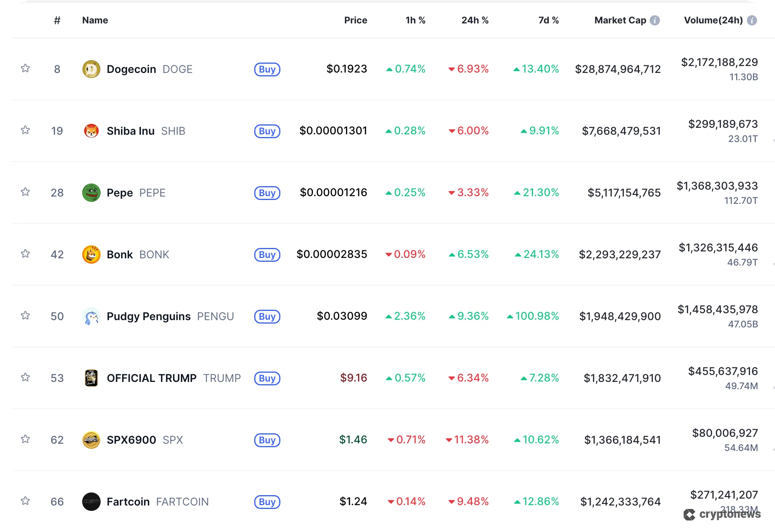
Task: Sort by 7d % column
Action: point(548,20)
